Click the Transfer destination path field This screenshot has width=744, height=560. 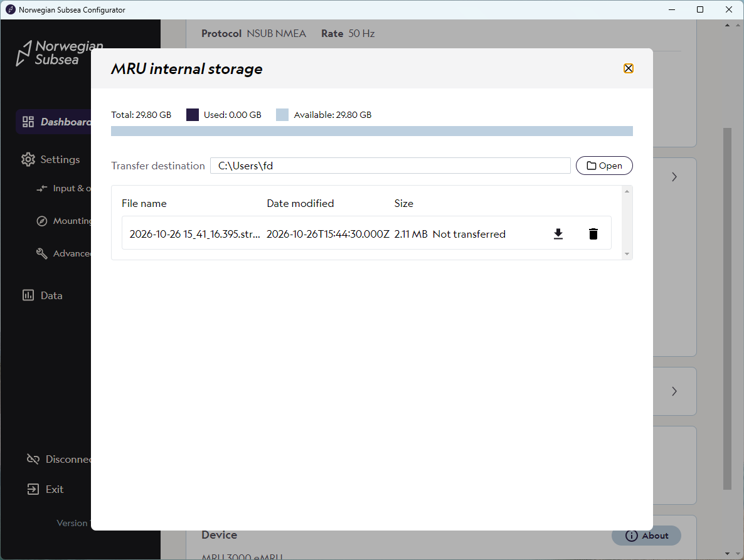pos(390,166)
